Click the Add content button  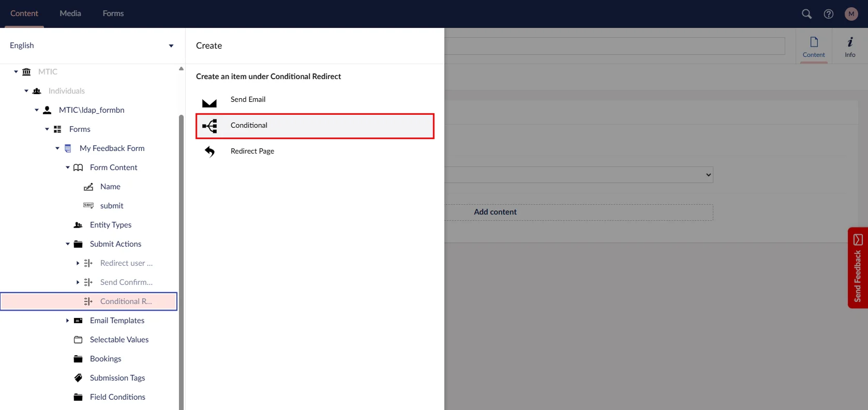[x=495, y=212]
